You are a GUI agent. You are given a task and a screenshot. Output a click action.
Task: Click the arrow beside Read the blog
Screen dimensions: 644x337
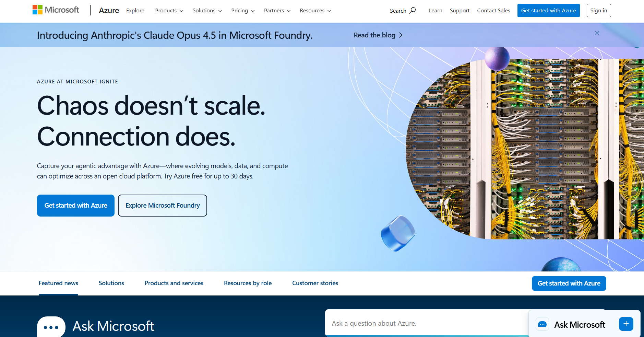point(401,35)
